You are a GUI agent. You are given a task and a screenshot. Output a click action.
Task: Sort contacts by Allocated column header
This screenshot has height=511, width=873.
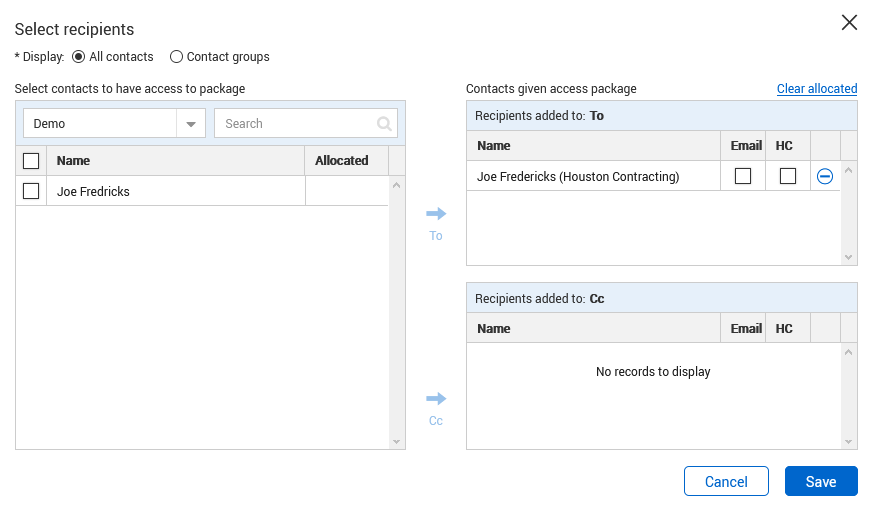click(x=342, y=161)
